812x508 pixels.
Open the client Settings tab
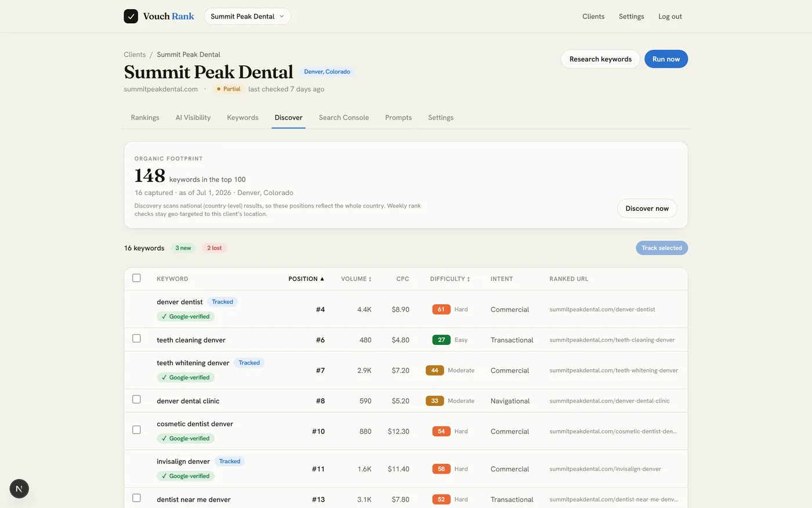[x=441, y=117]
